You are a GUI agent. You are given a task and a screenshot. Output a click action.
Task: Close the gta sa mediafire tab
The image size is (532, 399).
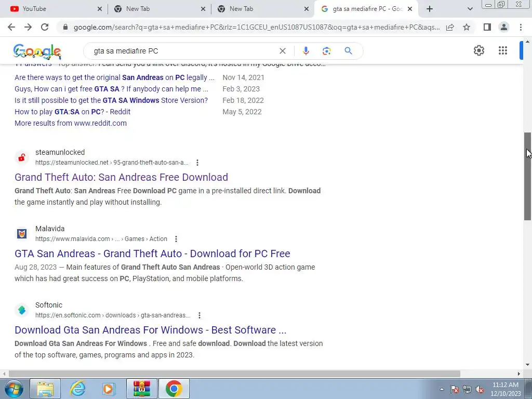(x=410, y=9)
